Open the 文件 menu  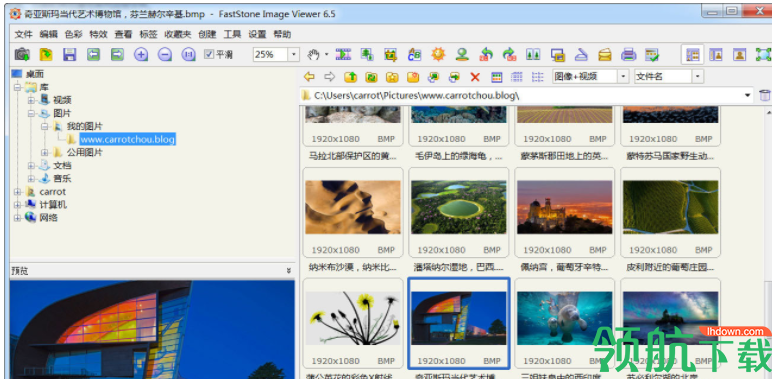(x=23, y=34)
